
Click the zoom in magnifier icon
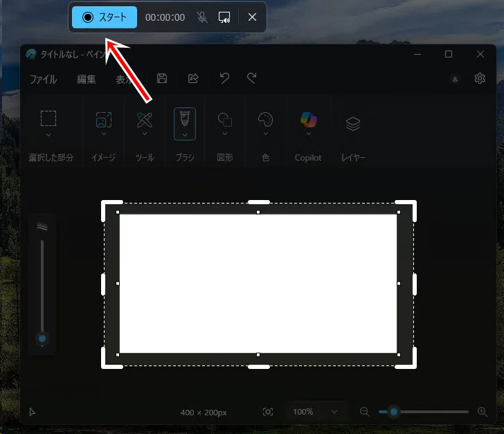(x=482, y=412)
